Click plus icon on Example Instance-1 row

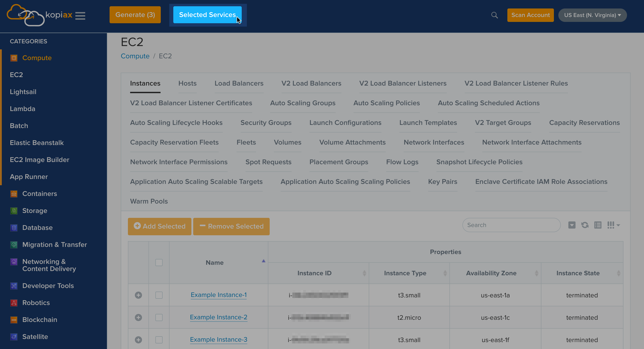138,295
